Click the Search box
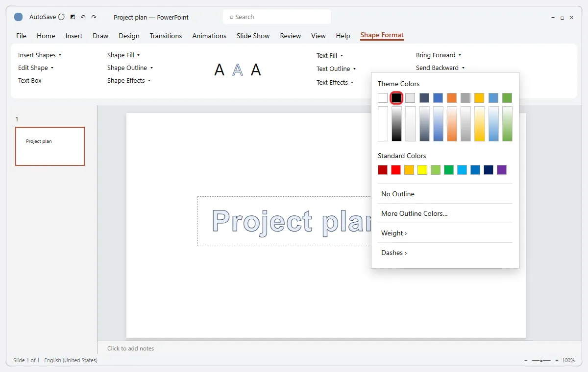588x372 pixels. pos(277,17)
